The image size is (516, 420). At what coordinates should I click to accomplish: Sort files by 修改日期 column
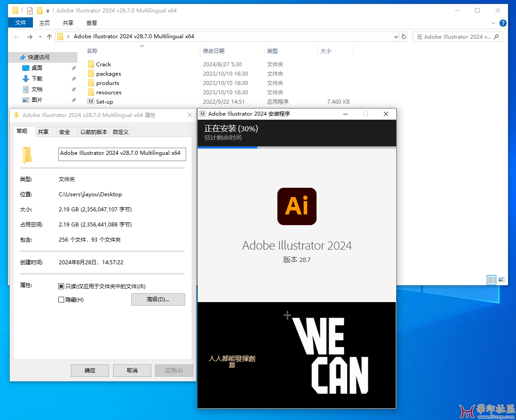tap(214, 51)
